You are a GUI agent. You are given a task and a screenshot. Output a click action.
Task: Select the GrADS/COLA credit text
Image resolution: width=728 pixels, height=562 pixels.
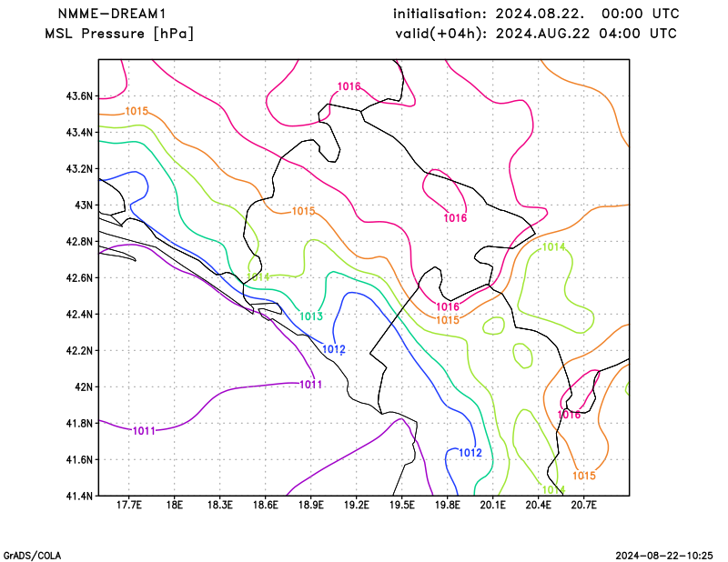tap(32, 556)
